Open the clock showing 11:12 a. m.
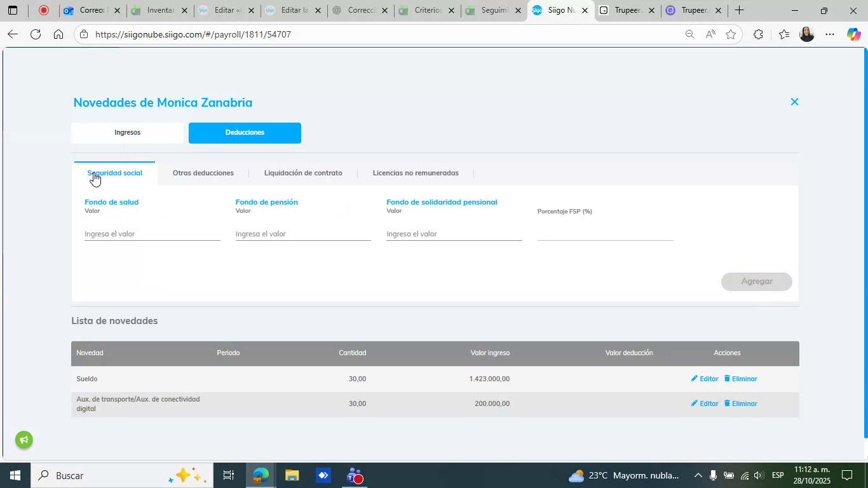 (811, 475)
